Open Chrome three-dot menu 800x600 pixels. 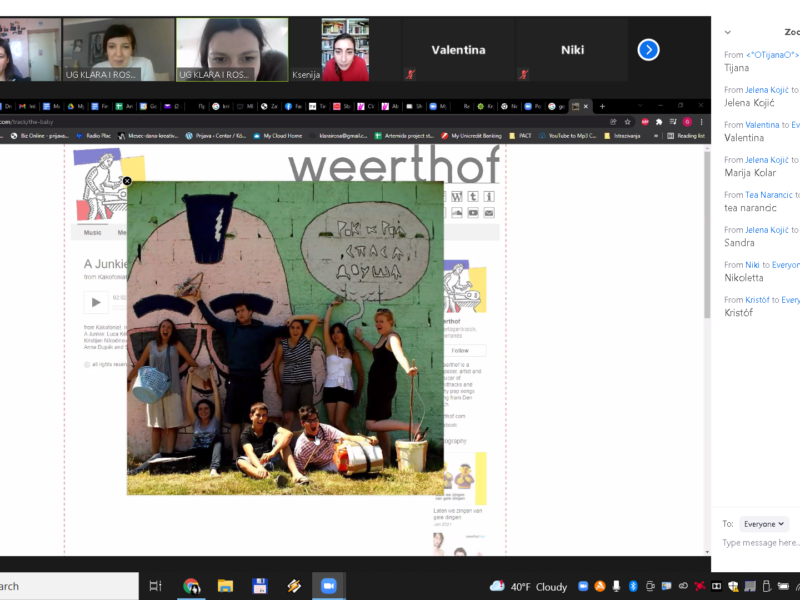click(702, 122)
